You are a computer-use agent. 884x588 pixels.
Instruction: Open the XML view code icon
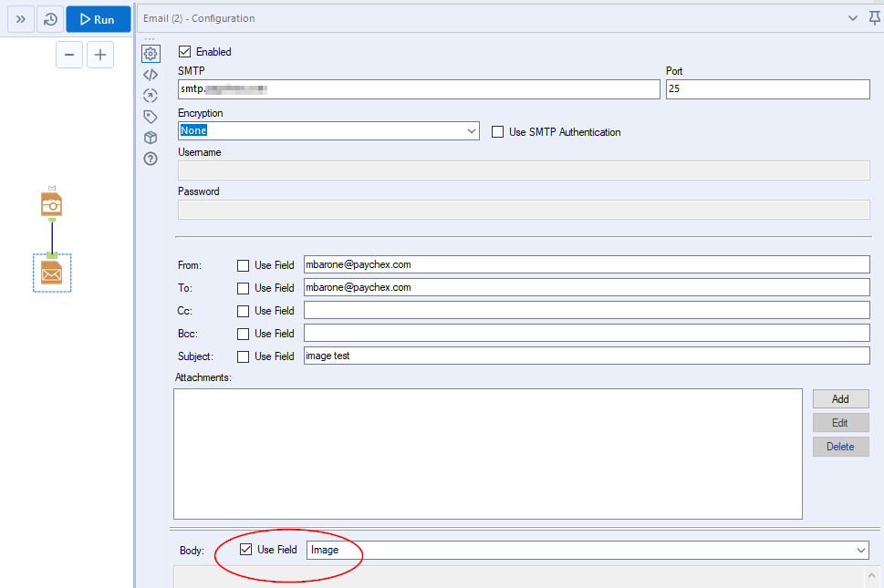151,75
